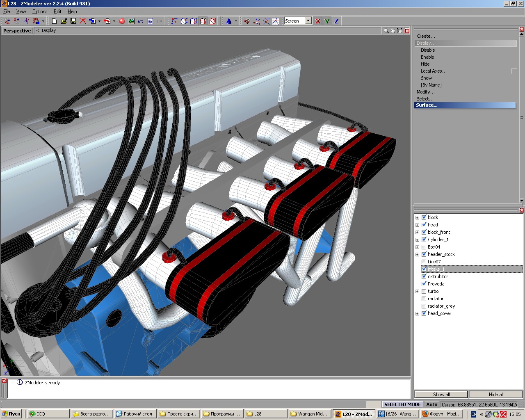Click the New file toolbar icon
525x420 pixels.
(54, 21)
